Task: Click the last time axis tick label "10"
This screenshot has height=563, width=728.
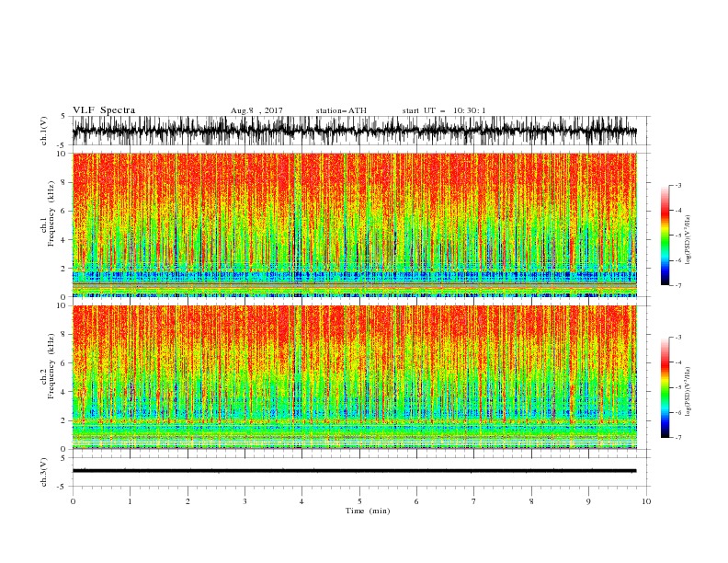Action: (x=646, y=501)
